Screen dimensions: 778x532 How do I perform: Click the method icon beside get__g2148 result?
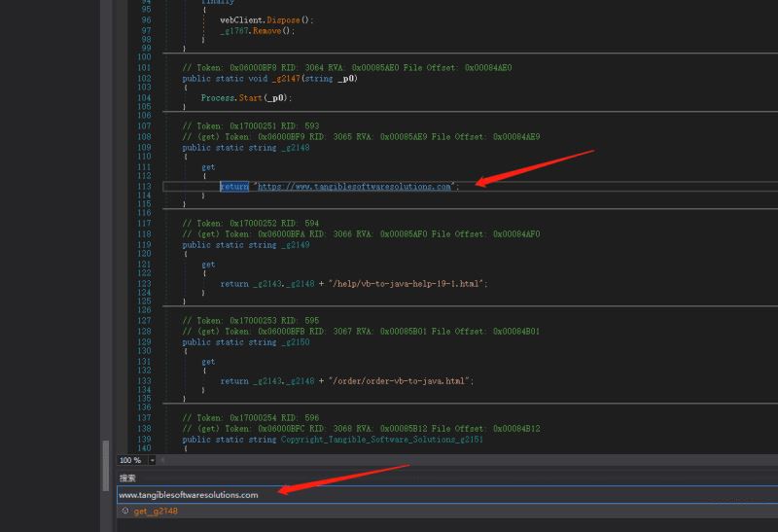[x=125, y=511]
